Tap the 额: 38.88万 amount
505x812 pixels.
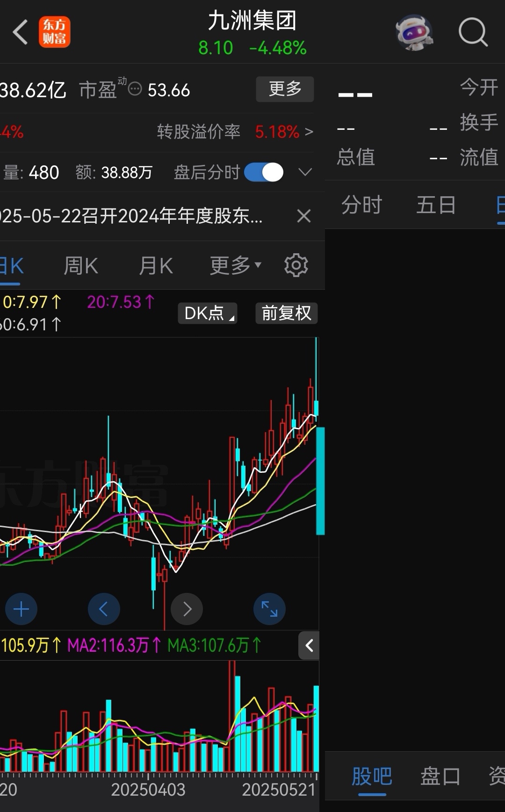(x=114, y=173)
